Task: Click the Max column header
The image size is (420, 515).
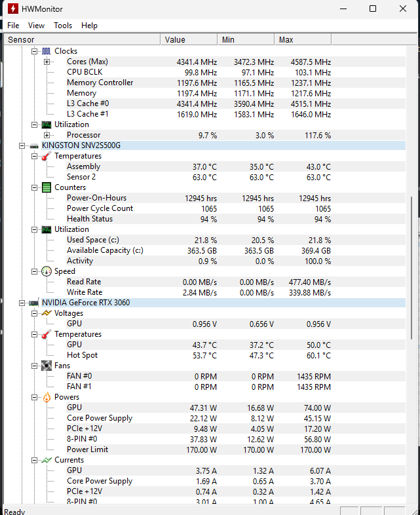Action: click(303, 39)
